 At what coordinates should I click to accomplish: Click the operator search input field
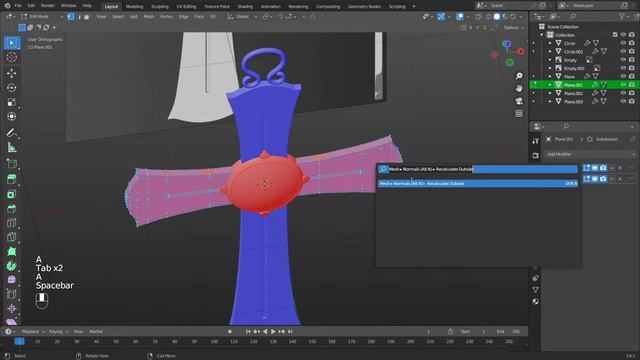pos(478,169)
